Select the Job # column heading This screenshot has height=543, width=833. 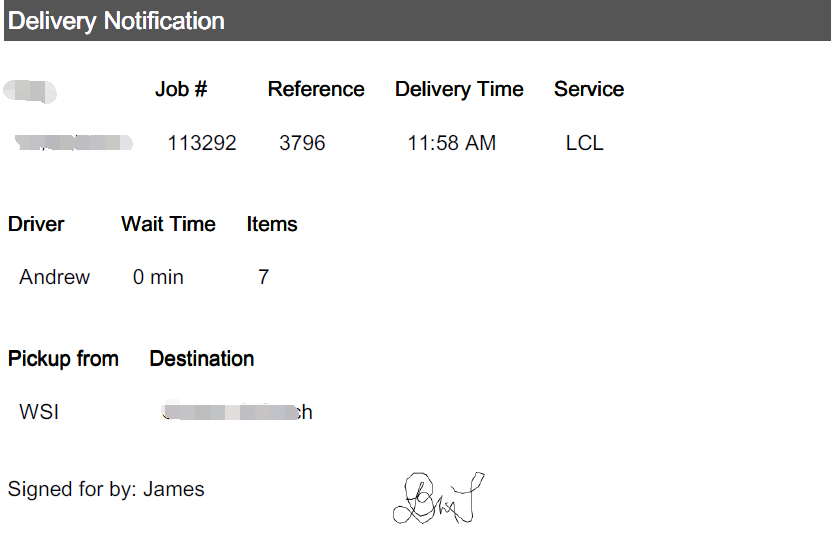tap(181, 89)
